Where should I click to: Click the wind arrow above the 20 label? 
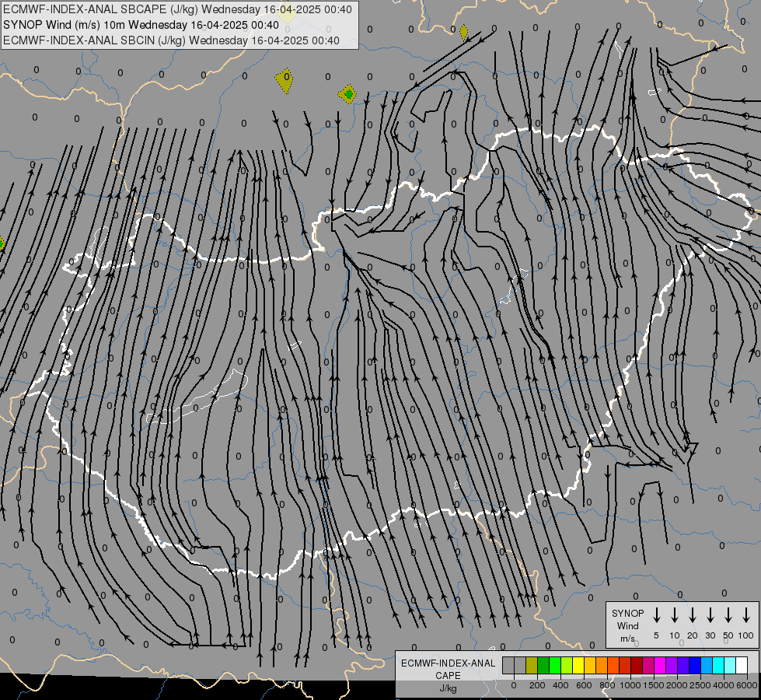click(x=692, y=615)
